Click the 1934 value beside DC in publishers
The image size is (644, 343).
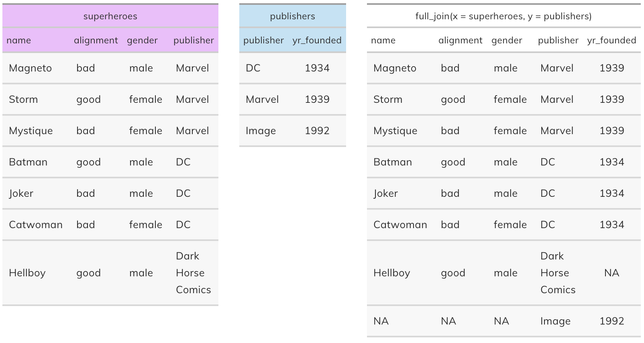coord(317,68)
